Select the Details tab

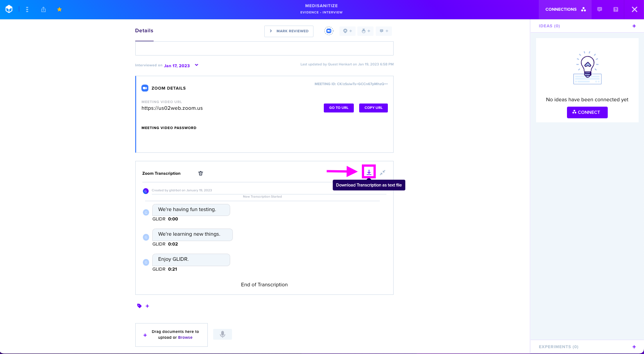[x=144, y=31]
